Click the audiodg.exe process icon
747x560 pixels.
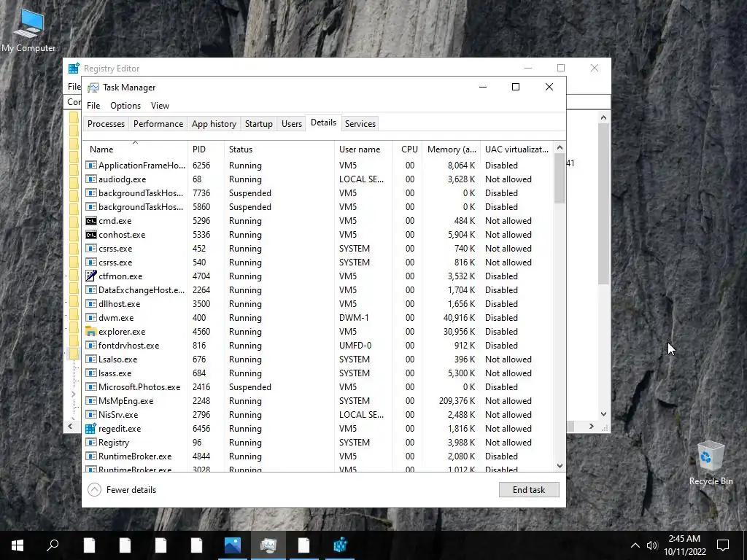pyautogui.click(x=91, y=179)
